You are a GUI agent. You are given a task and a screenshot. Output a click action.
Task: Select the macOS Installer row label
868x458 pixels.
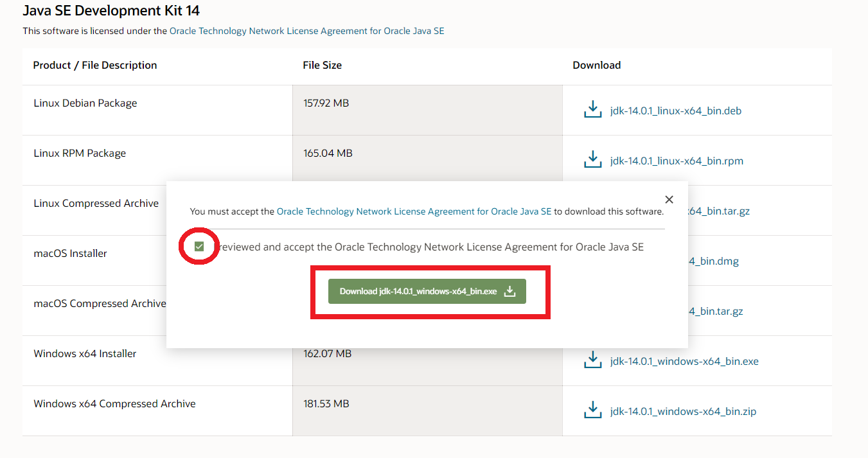point(71,253)
